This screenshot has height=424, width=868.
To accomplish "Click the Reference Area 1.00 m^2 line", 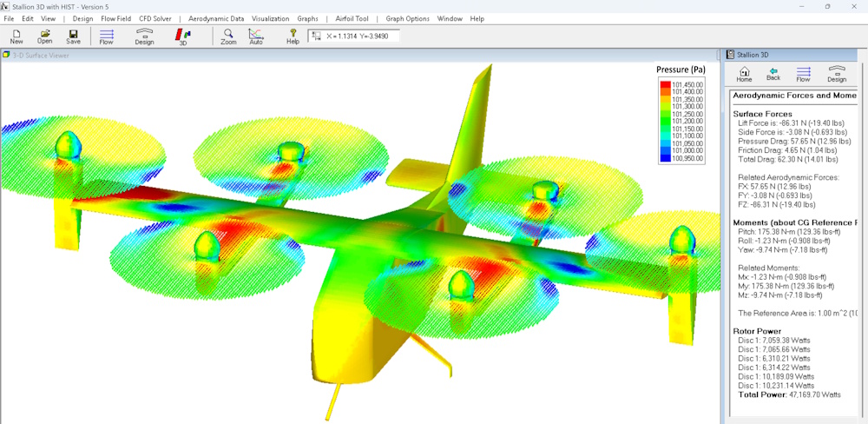I will click(797, 313).
